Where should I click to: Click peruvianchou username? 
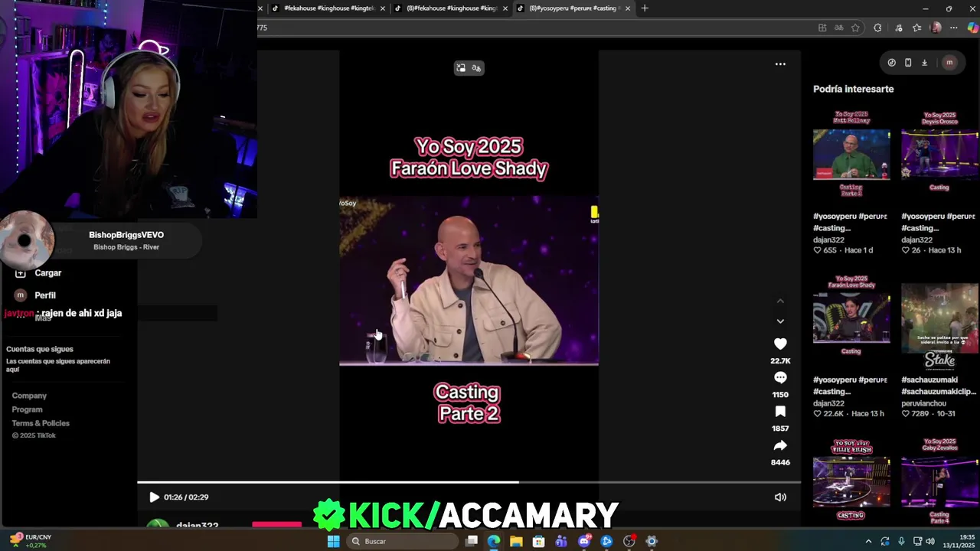[x=923, y=403]
